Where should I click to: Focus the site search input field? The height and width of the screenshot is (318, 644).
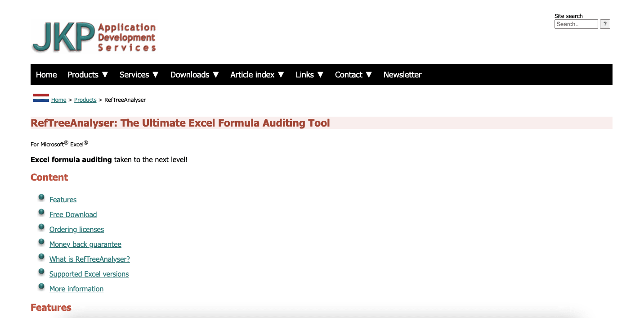coord(576,24)
